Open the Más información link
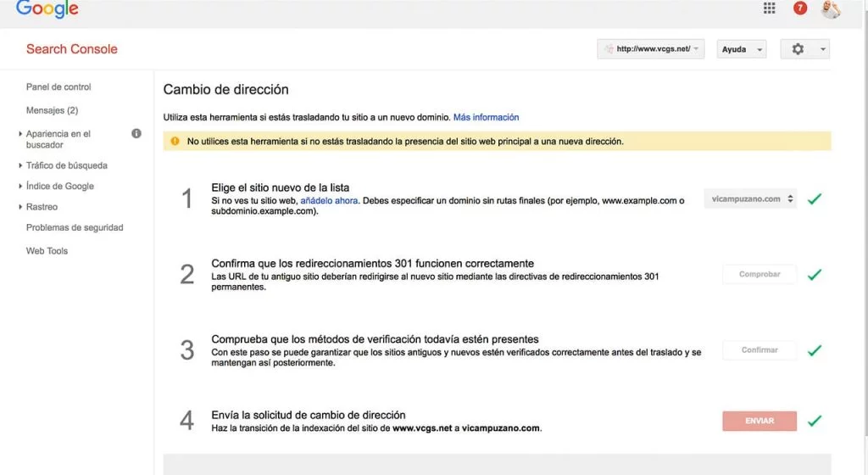Viewport: 868px width, 475px height. coord(486,117)
